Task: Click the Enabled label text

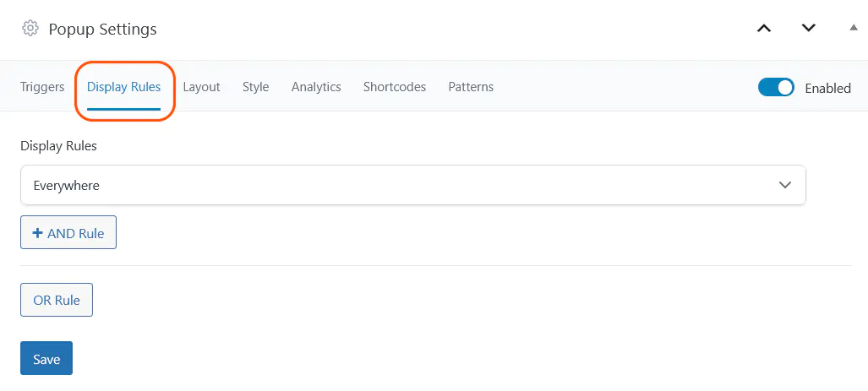Action: [827, 88]
